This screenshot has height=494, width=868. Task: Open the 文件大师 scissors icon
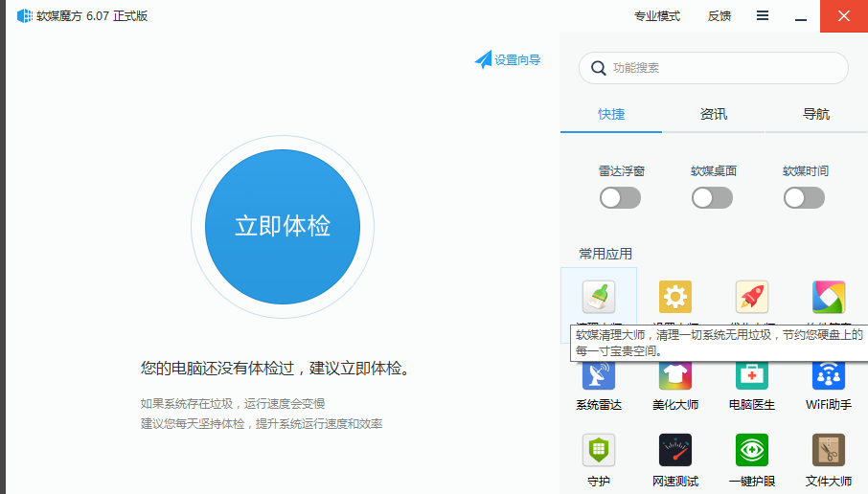click(828, 450)
